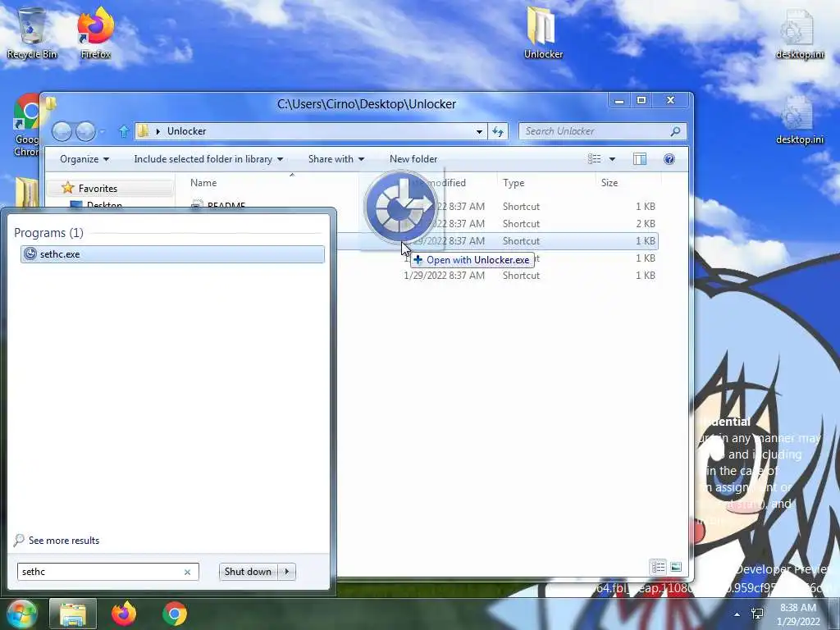The image size is (840, 630).
Task: Switch to large icons view at bottom right
Action: pyautogui.click(x=676, y=567)
